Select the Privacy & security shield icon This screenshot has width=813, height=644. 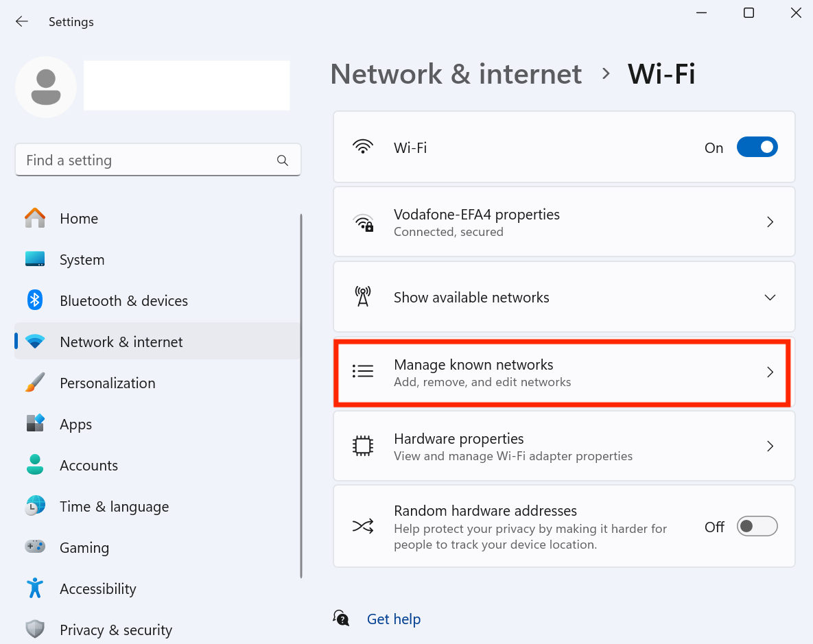34,630
